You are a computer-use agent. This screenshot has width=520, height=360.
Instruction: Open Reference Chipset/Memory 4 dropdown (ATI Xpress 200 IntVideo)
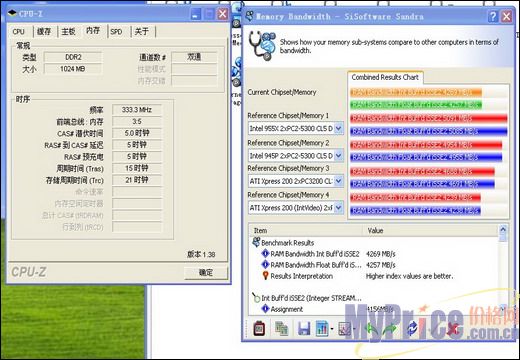coord(338,207)
